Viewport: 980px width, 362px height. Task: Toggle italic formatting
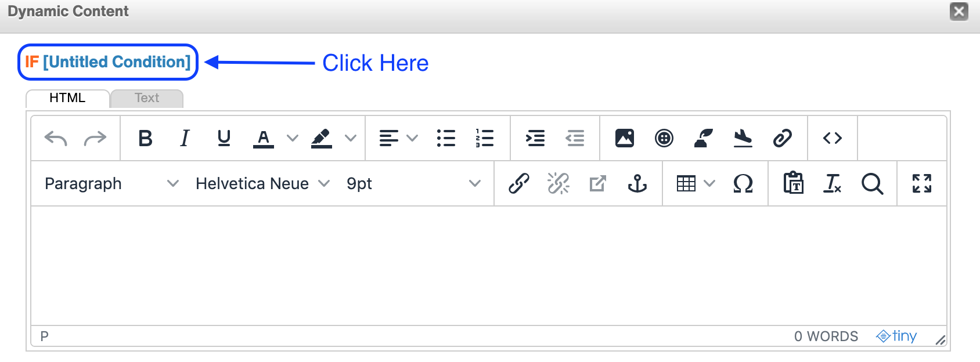click(x=185, y=138)
